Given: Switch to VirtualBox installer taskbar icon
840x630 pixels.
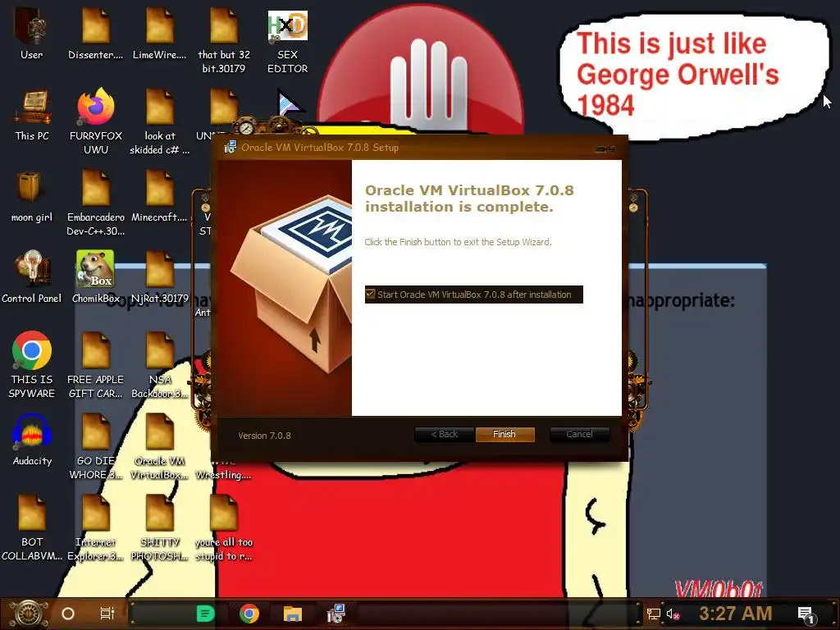Looking at the screenshot, I should coord(336,614).
